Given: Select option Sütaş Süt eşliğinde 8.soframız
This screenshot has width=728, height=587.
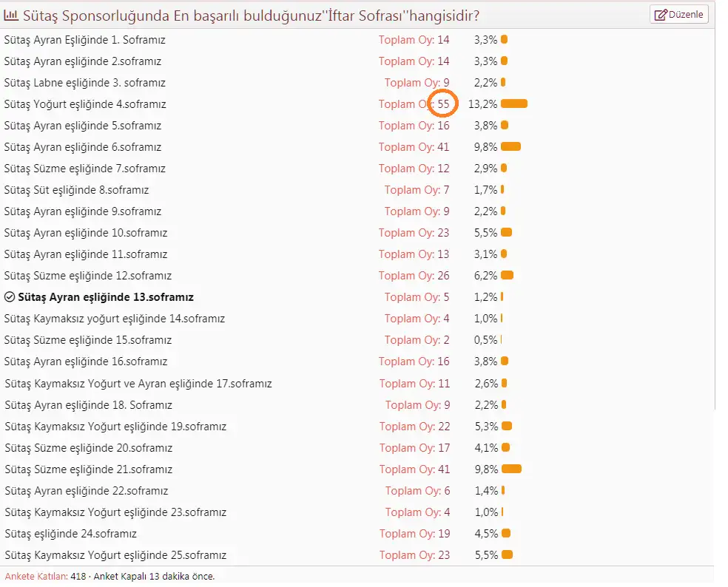Looking at the screenshot, I should (x=76, y=190).
